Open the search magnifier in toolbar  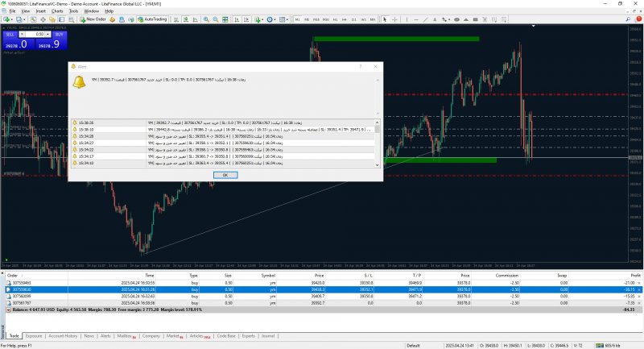[x=625, y=19]
